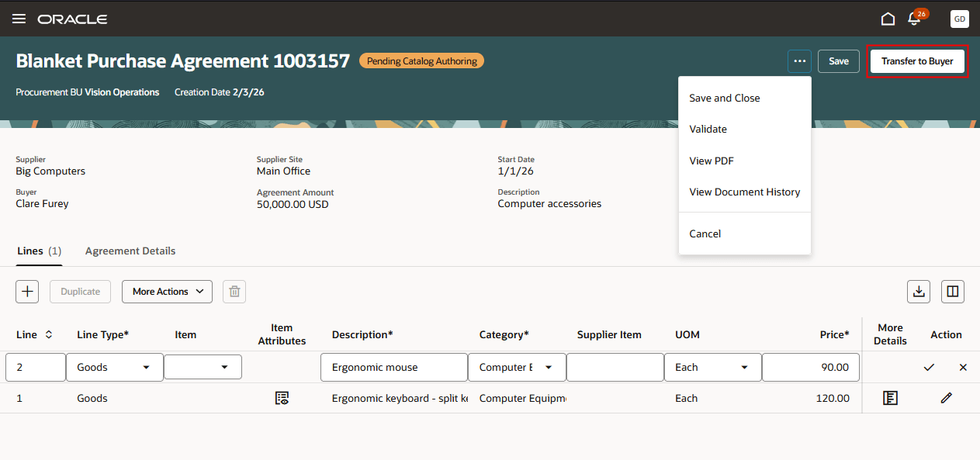This screenshot has width=980, height=460.
Task: Open the notifications bell
Action: [914, 19]
